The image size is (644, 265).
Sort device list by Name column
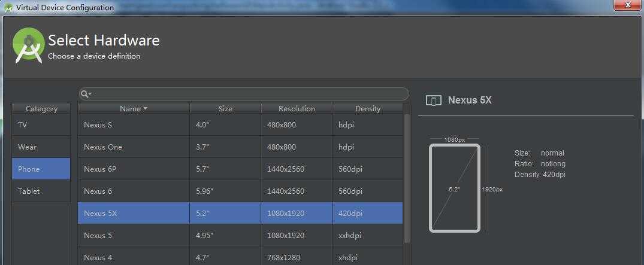tap(134, 109)
